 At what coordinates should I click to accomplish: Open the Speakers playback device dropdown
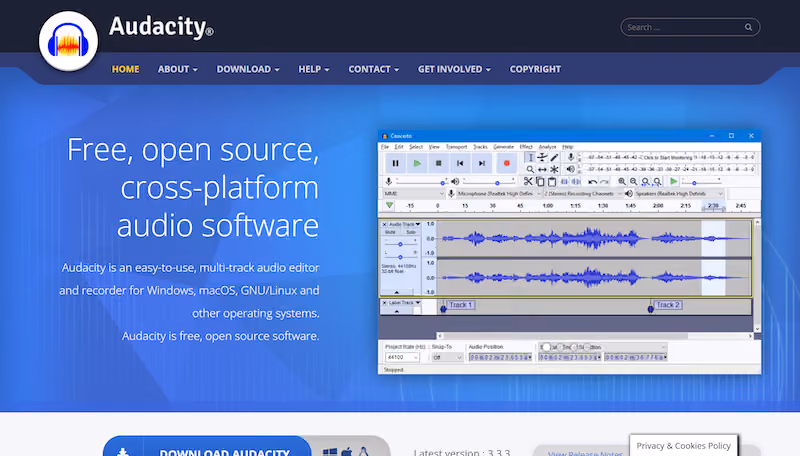tap(679, 194)
